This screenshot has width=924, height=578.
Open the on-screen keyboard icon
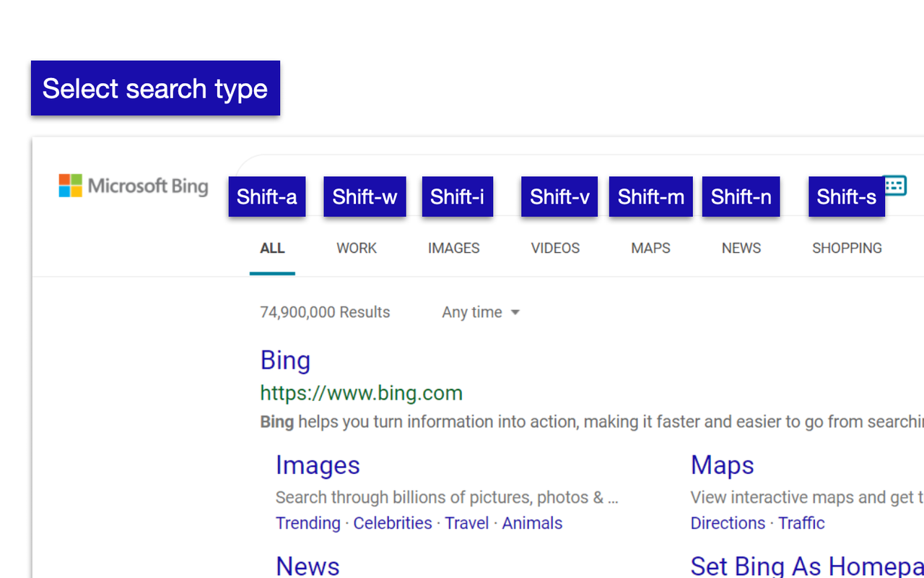click(896, 185)
